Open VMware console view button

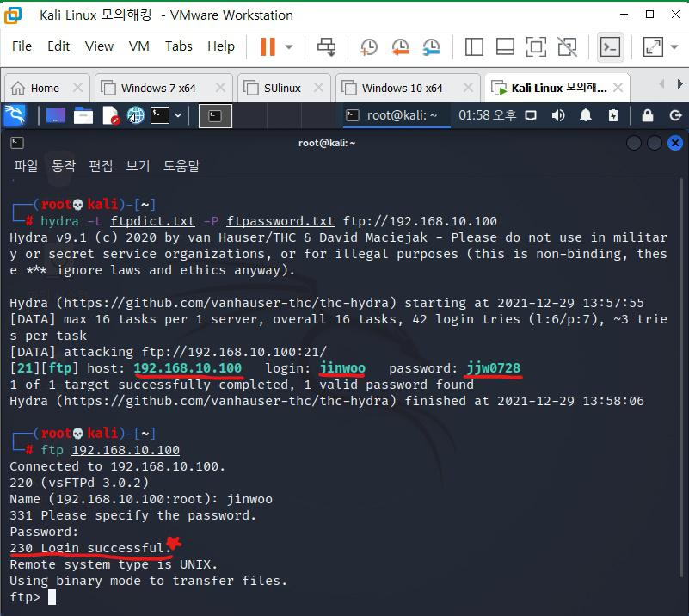click(611, 46)
